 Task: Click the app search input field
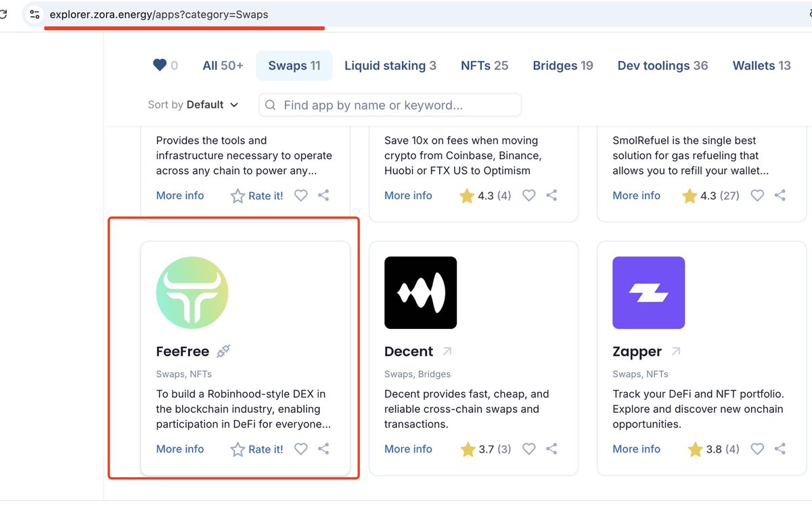coord(389,105)
